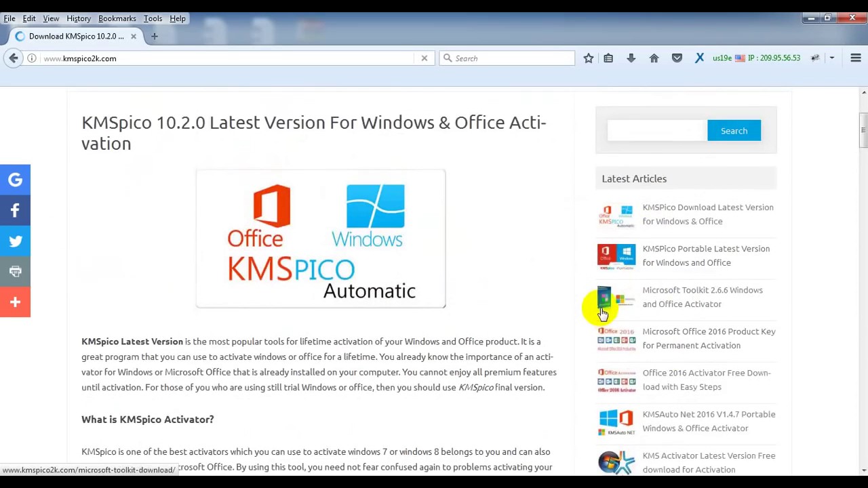
Task: Click the KMSPICO Automatic banner image
Action: pyautogui.click(x=321, y=239)
